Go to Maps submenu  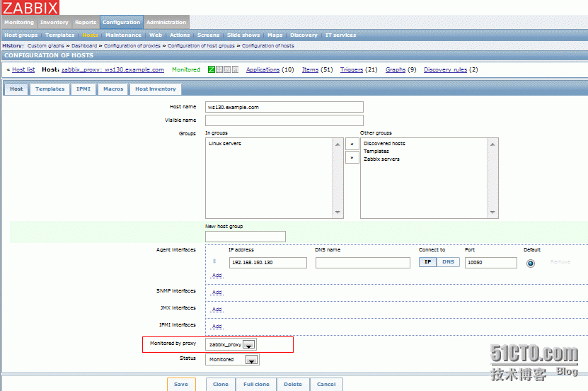(x=275, y=35)
